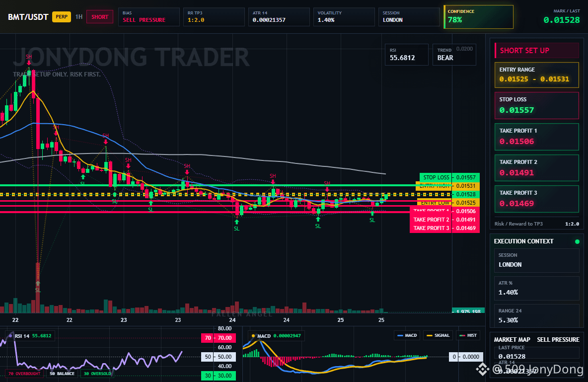The width and height of the screenshot is (588, 382).
Task: Open the Confidence 78% box
Action: (478, 17)
